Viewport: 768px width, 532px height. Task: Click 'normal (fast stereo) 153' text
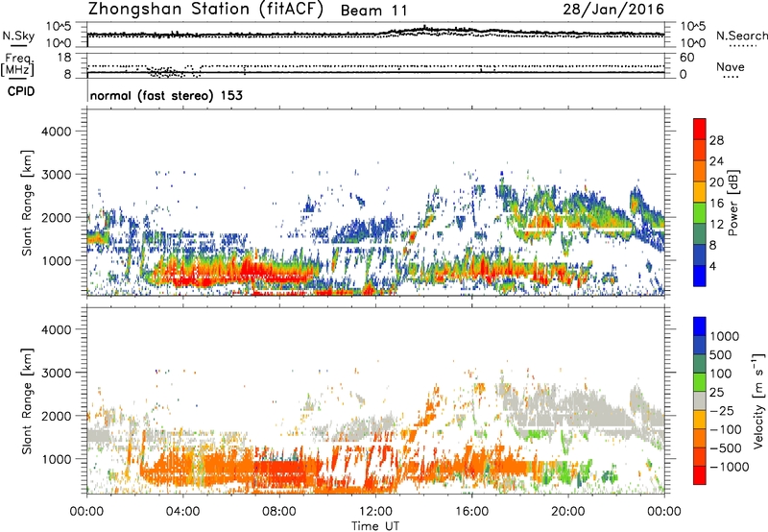166,95
